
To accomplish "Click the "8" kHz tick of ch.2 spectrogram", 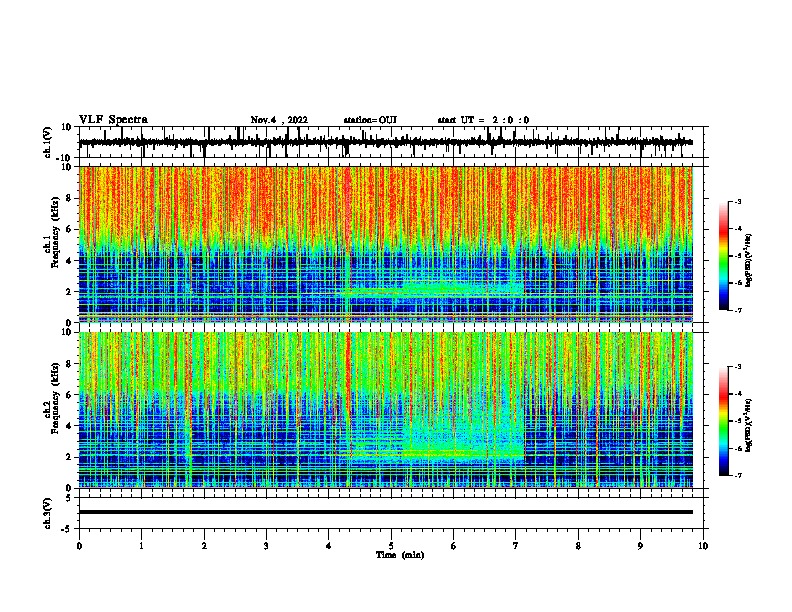I will pyautogui.click(x=69, y=364).
